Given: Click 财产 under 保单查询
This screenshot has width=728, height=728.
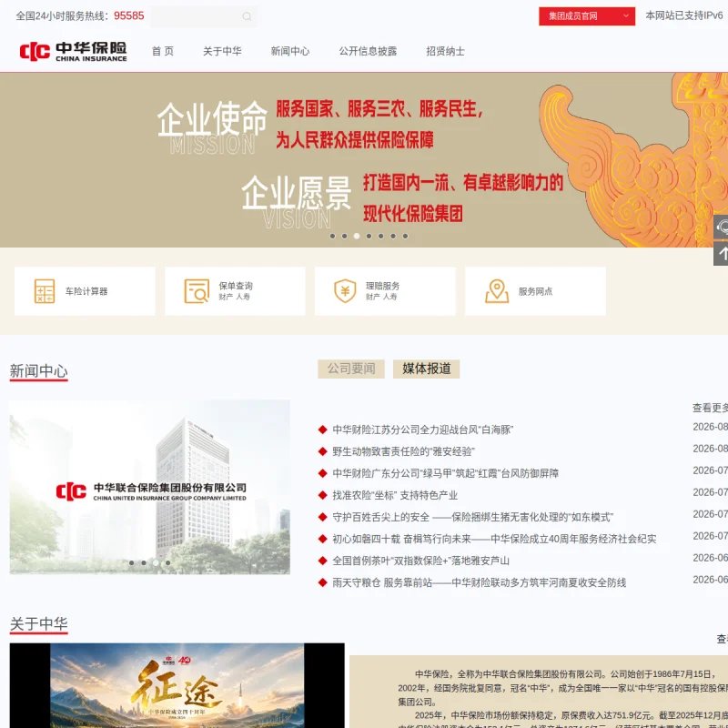Looking at the screenshot, I should tap(226, 297).
